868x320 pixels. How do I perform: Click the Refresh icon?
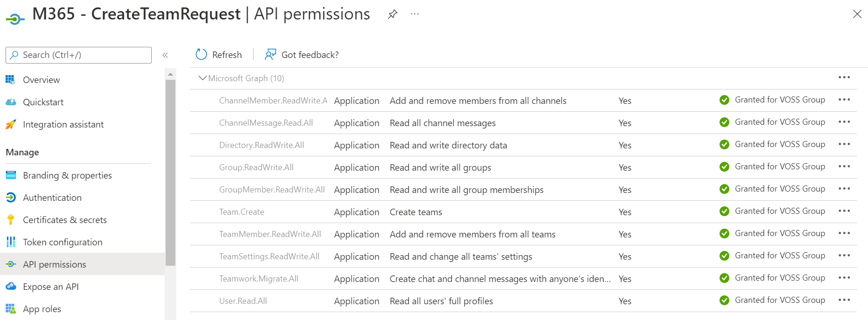201,55
